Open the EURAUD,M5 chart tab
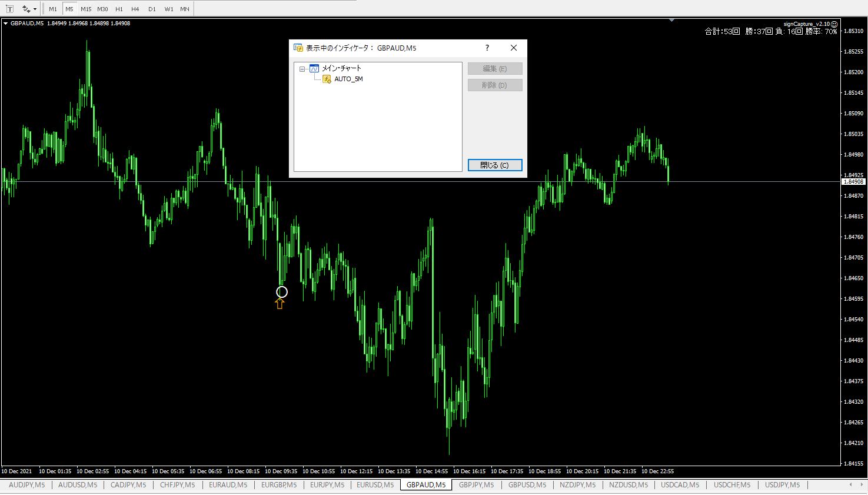This screenshot has width=868, height=495. click(228, 485)
